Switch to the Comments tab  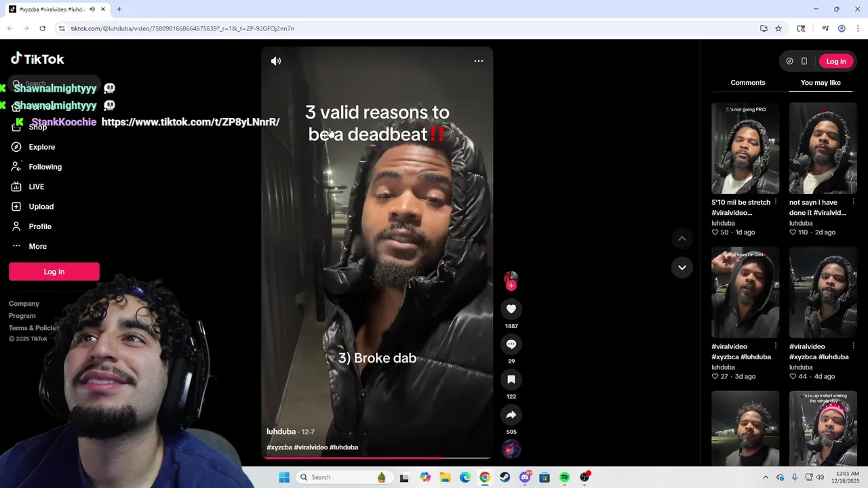tap(748, 83)
